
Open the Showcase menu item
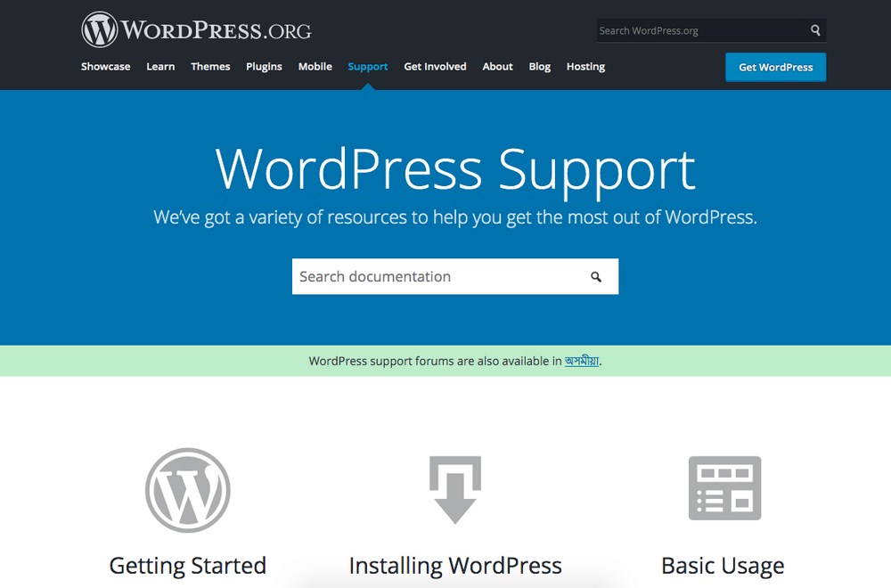pyautogui.click(x=106, y=67)
